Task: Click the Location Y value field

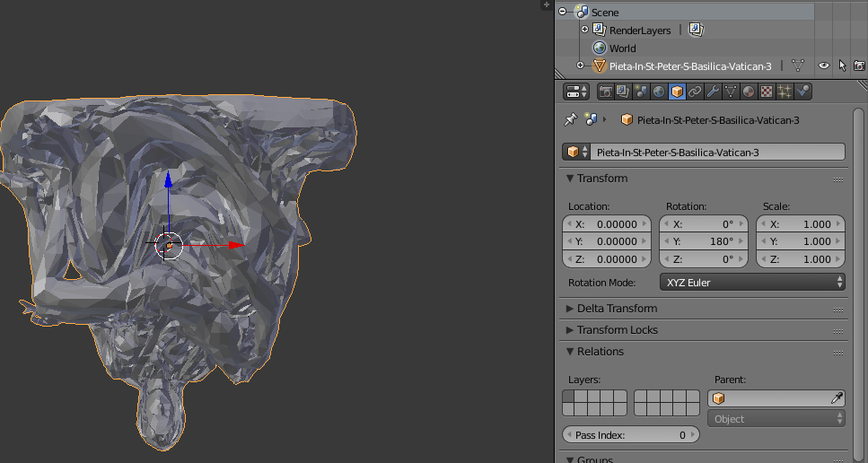Action: [x=607, y=241]
